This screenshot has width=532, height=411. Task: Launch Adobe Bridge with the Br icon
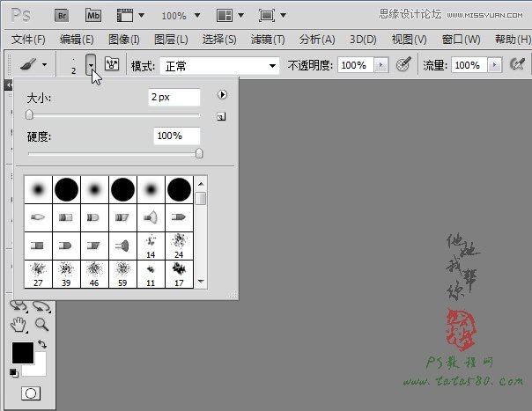62,16
